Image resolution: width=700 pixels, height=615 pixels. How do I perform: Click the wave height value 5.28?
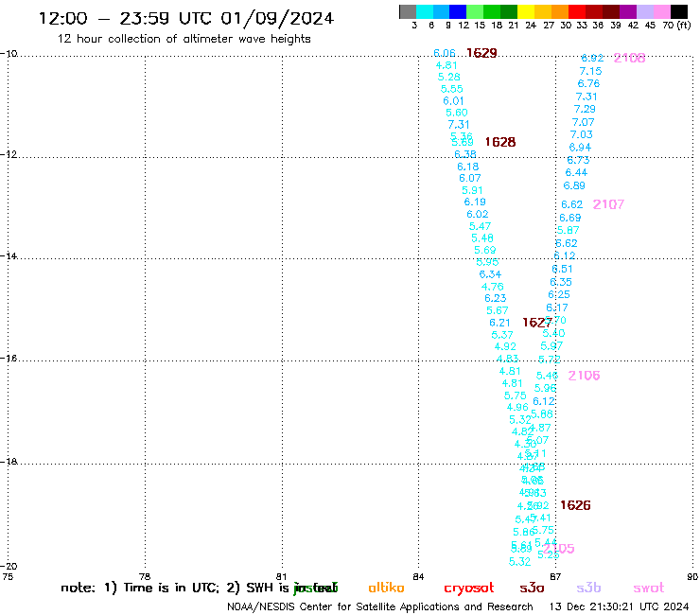(x=448, y=77)
